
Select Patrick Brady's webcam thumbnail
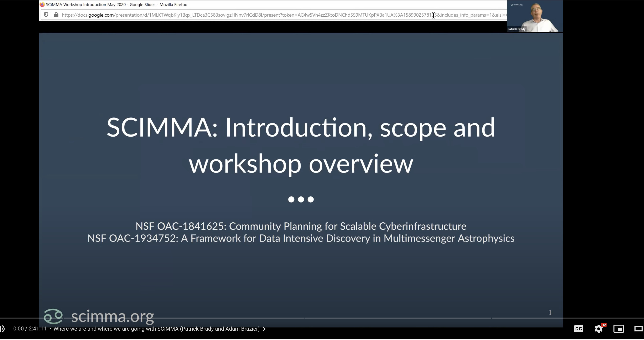click(x=535, y=15)
